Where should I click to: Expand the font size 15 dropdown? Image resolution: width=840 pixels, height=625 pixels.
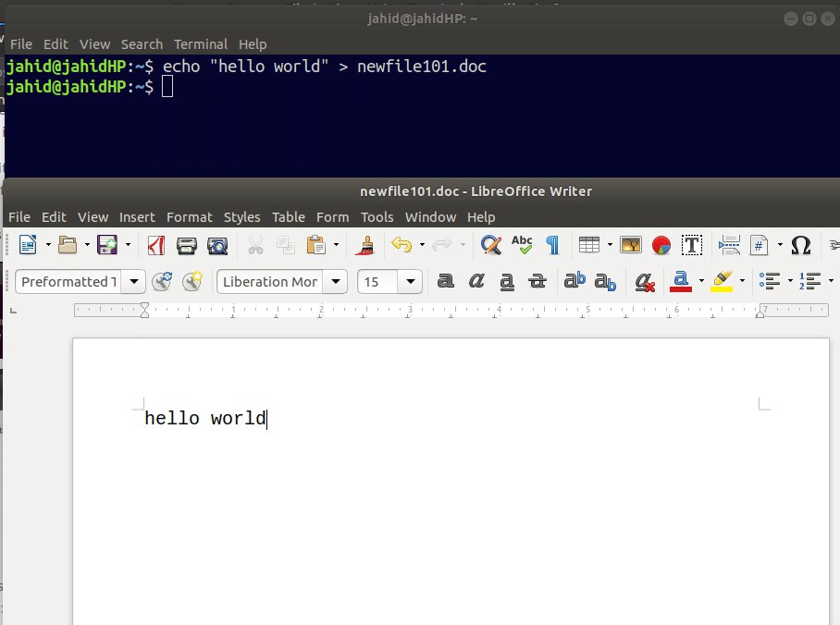coord(411,281)
